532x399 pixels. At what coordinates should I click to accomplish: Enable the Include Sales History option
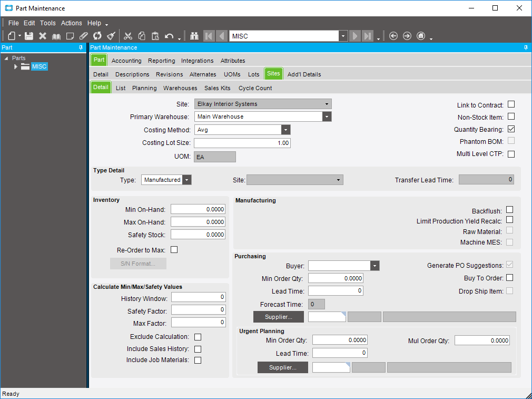(x=198, y=349)
